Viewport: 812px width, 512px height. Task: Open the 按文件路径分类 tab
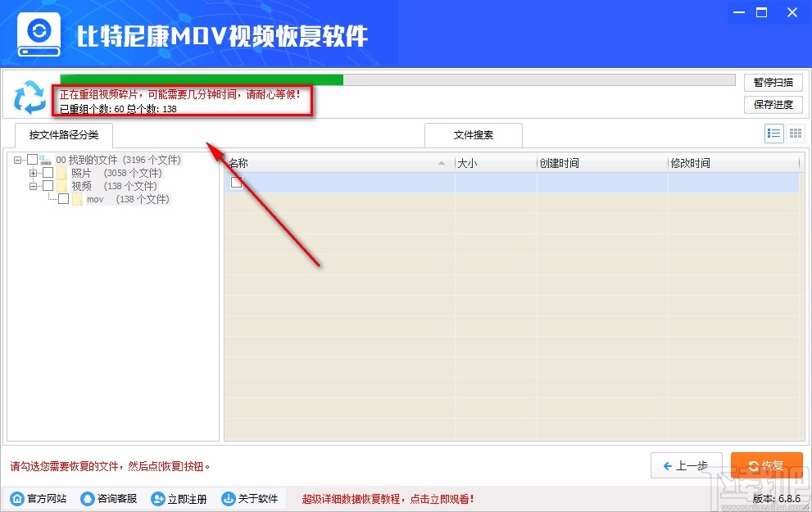pos(63,136)
